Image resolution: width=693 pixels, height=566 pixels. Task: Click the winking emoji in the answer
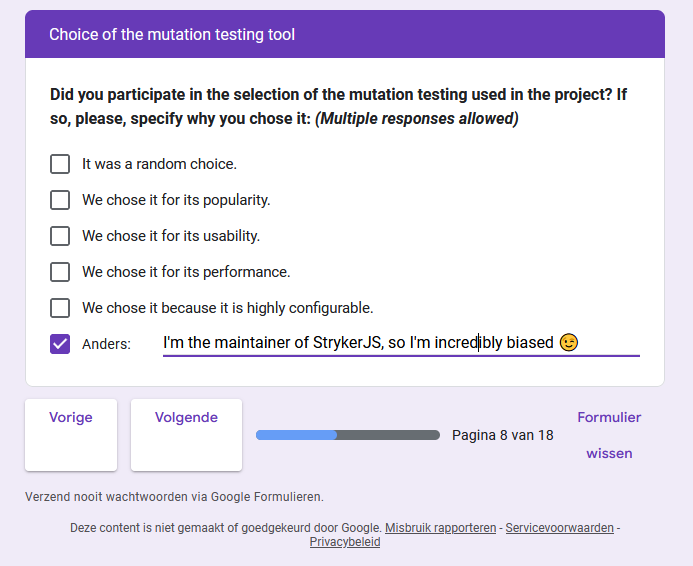click(568, 342)
